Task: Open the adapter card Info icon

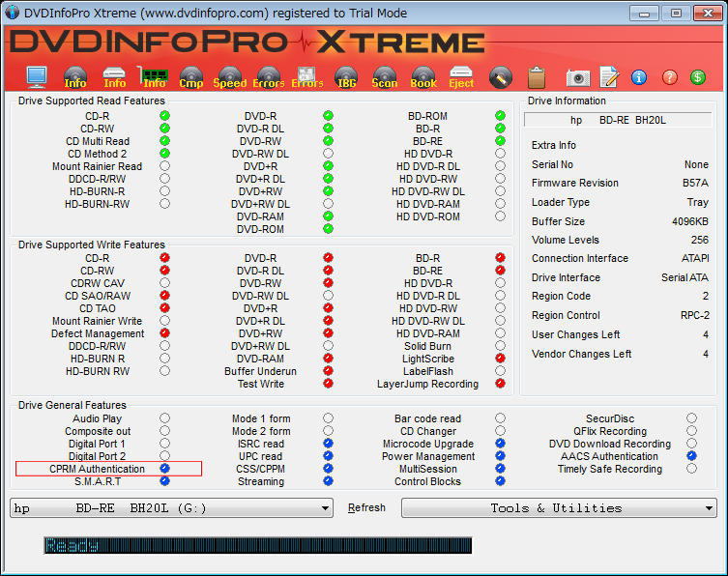Action: coord(153,77)
